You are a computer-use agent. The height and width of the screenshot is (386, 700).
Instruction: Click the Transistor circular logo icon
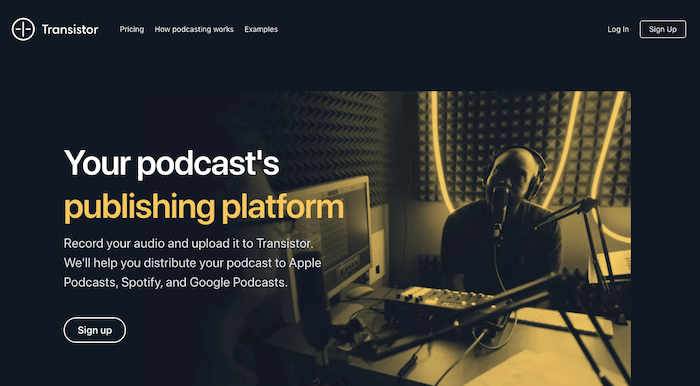click(23, 29)
